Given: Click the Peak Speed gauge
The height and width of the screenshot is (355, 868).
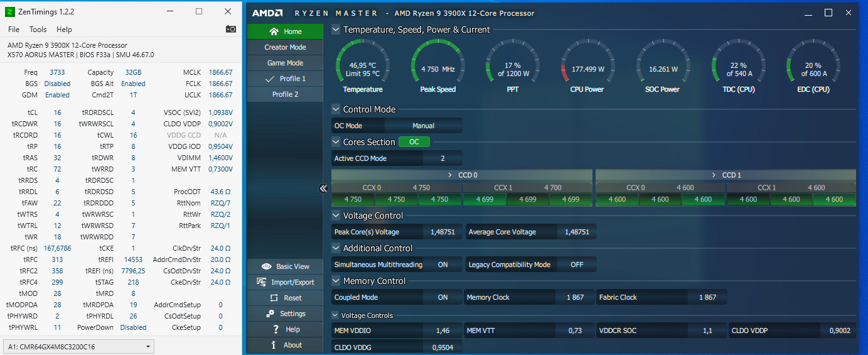Looking at the screenshot, I should point(437,66).
